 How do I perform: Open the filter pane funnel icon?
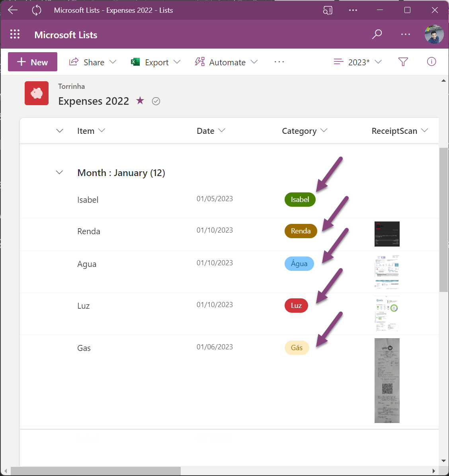click(x=403, y=62)
